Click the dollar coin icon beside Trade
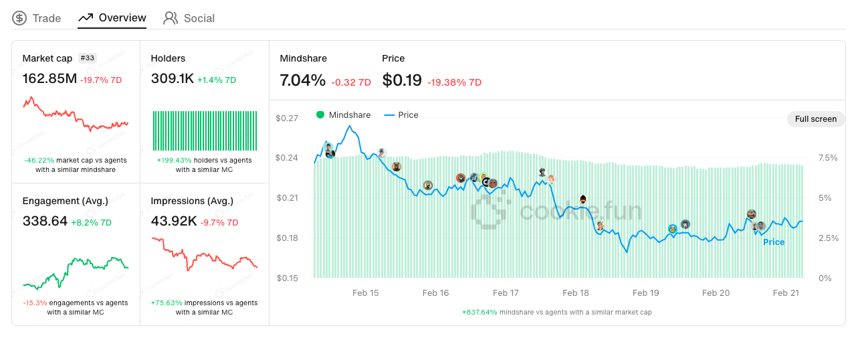The width and height of the screenshot is (868, 340). coord(19,18)
